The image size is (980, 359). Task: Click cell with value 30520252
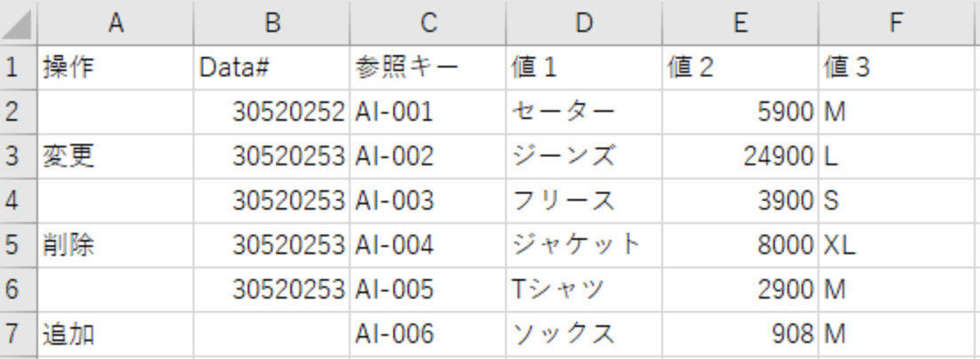(272, 112)
